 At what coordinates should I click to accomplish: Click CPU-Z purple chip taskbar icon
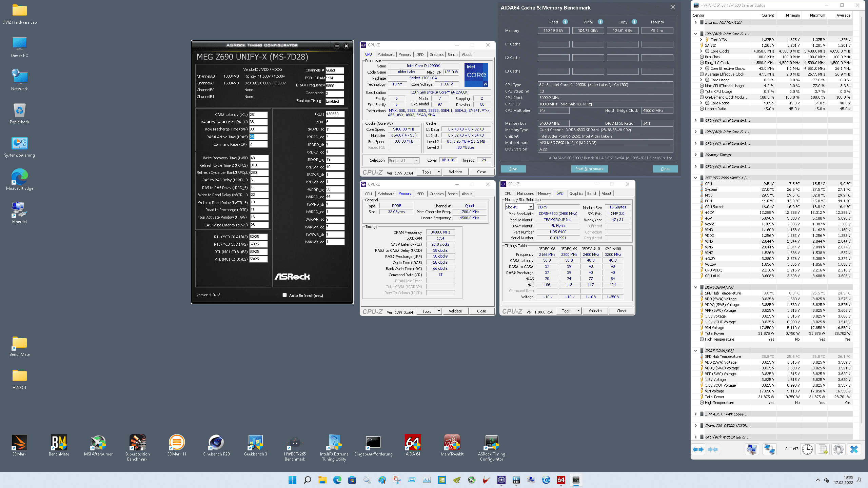pyautogui.click(x=501, y=480)
